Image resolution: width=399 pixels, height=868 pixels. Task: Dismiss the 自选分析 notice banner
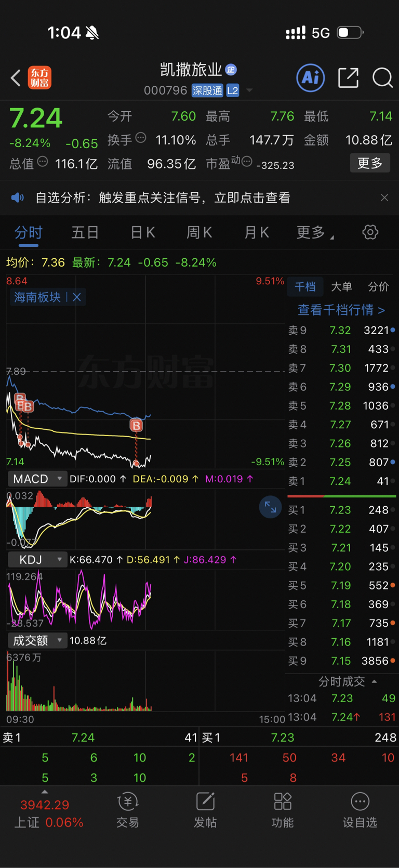point(384,198)
